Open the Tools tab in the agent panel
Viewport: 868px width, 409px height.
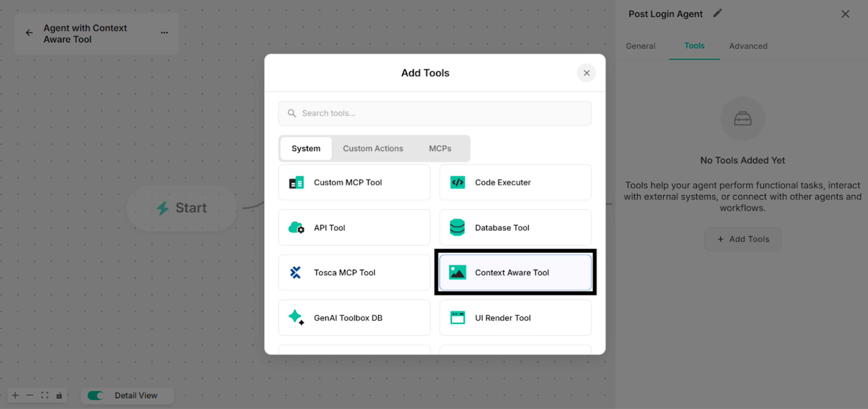pyautogui.click(x=694, y=46)
